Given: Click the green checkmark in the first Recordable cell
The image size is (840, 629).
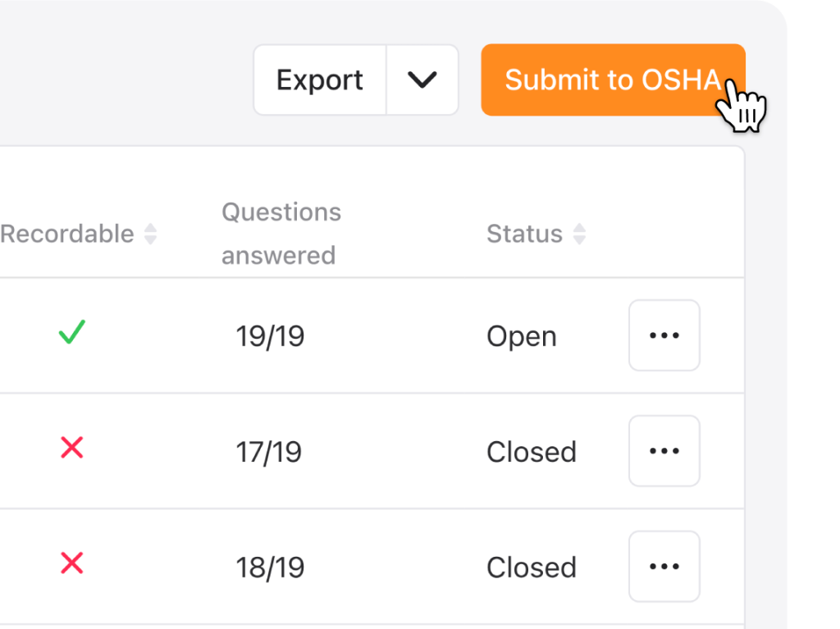Looking at the screenshot, I should 71,333.
